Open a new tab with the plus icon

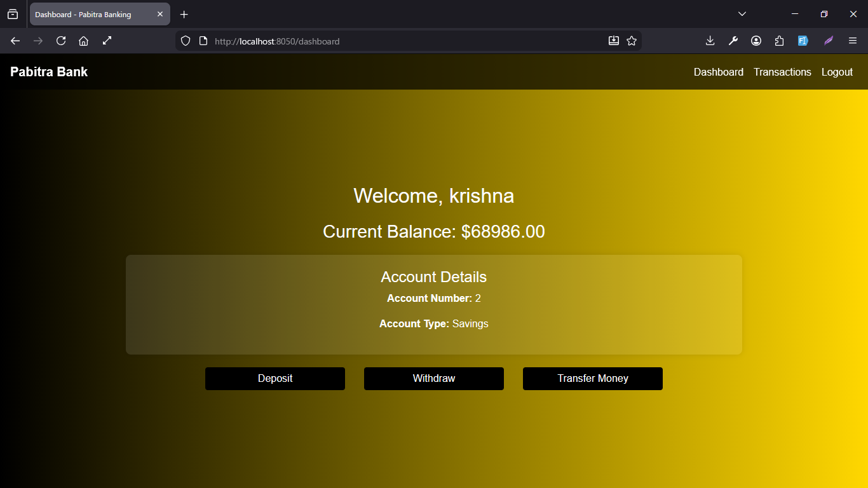(184, 14)
